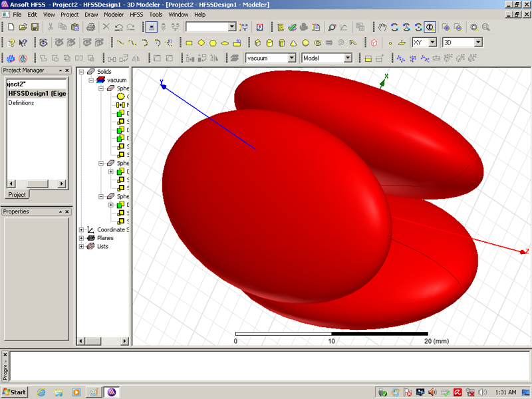Select the Pan hand tool
The height and width of the screenshot is (399, 532).
coord(382,27)
